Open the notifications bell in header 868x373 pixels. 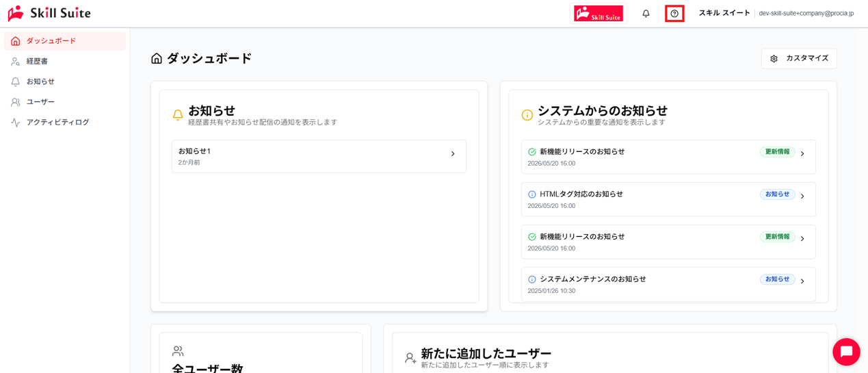(x=646, y=13)
